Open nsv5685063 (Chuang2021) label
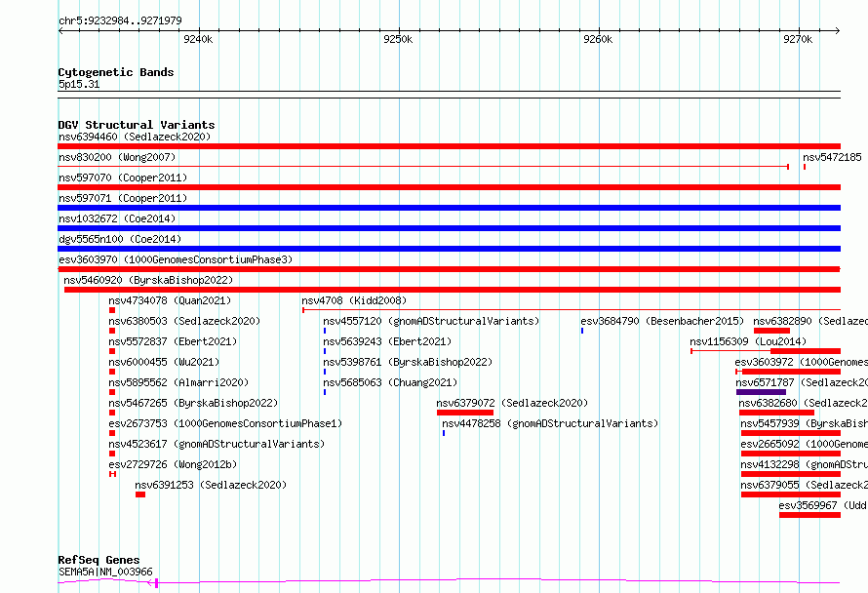This screenshot has width=868, height=593. (390, 382)
